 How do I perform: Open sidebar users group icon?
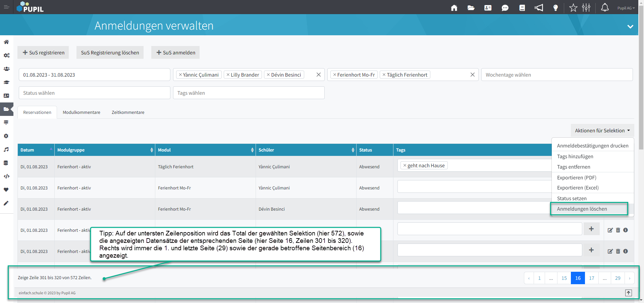coord(6,69)
